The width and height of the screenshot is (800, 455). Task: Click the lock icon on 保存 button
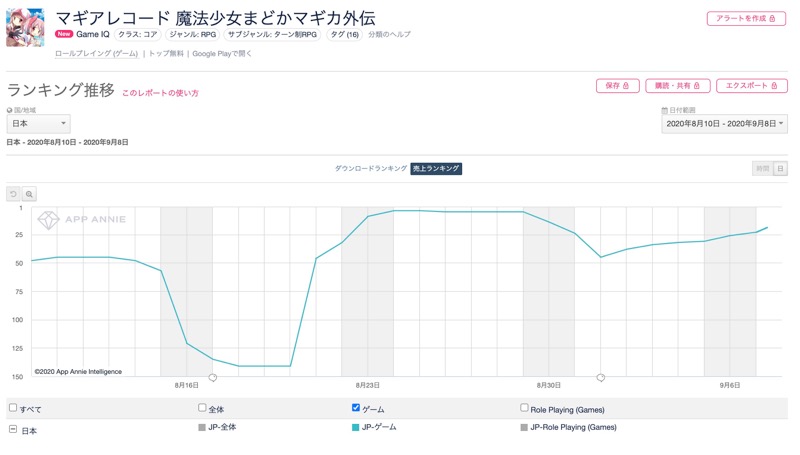(626, 86)
